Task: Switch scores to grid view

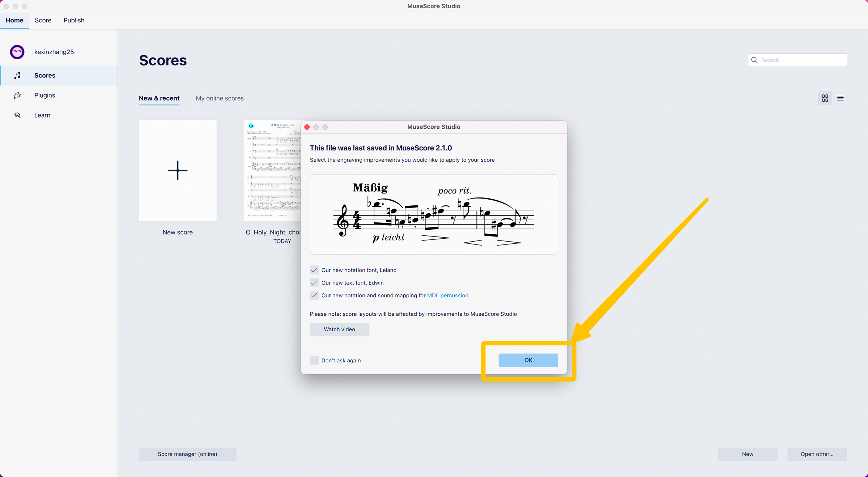Action: click(x=825, y=98)
